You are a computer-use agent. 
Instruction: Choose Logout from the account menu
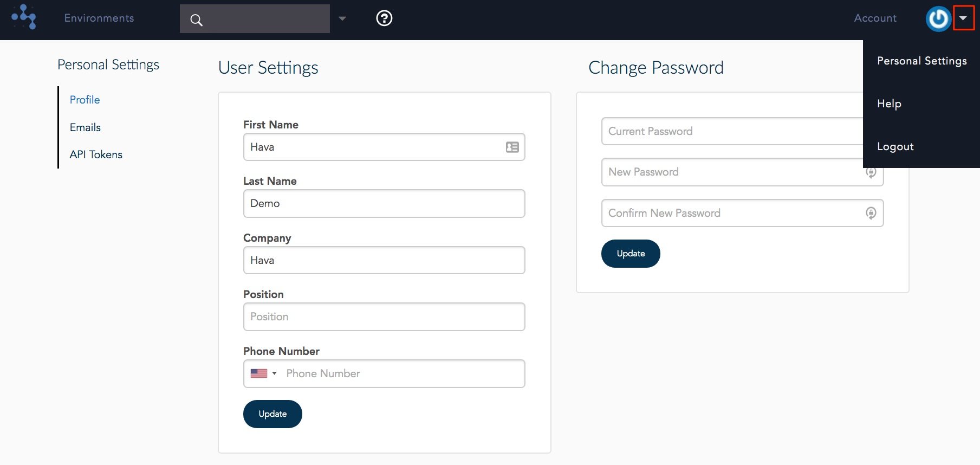pos(895,146)
